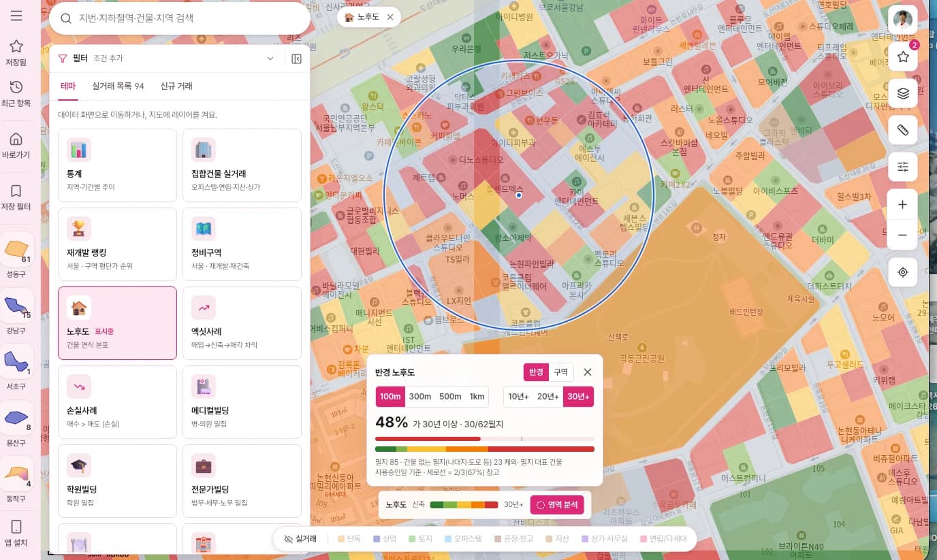Click the 공장·창고 legend item
Screen dimensions: 937x560
pyautogui.click(x=513, y=539)
